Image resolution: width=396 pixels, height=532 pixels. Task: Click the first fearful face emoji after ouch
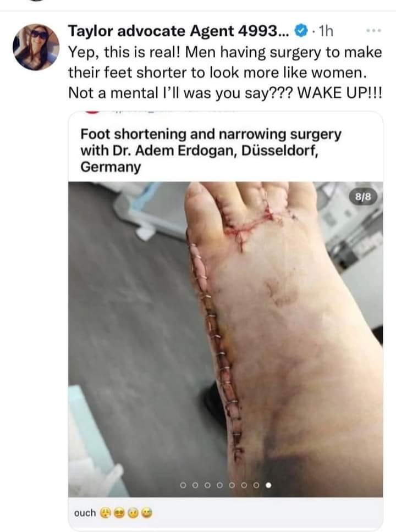pos(106,513)
